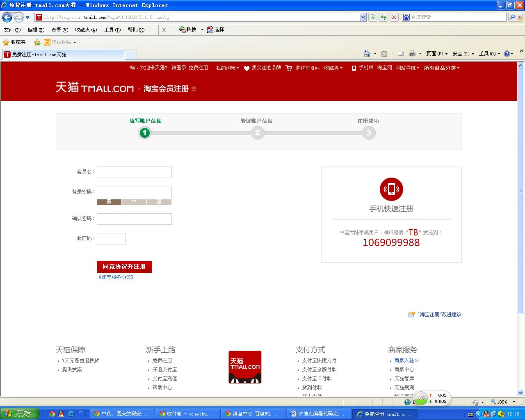Open 商家入驻 link in footer
525x420 pixels.
pyautogui.click(x=407, y=361)
